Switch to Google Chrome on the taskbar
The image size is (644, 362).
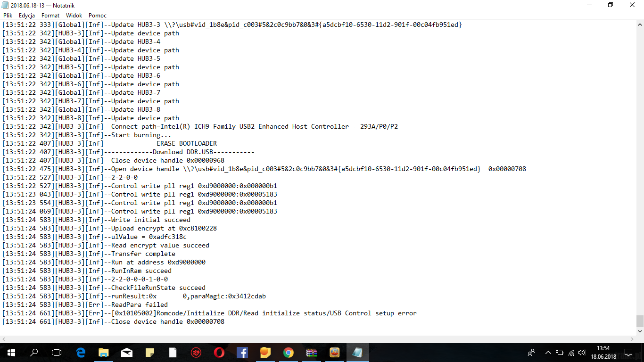(x=289, y=353)
